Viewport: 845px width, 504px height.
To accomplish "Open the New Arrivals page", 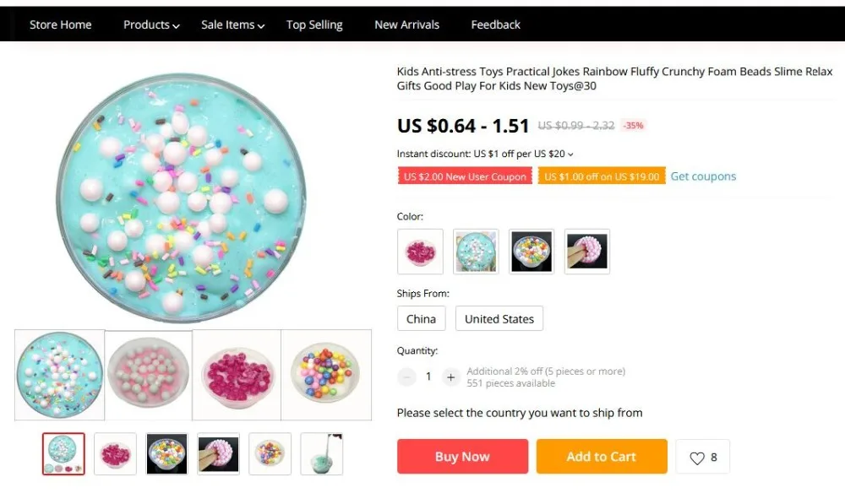I will coord(407,24).
